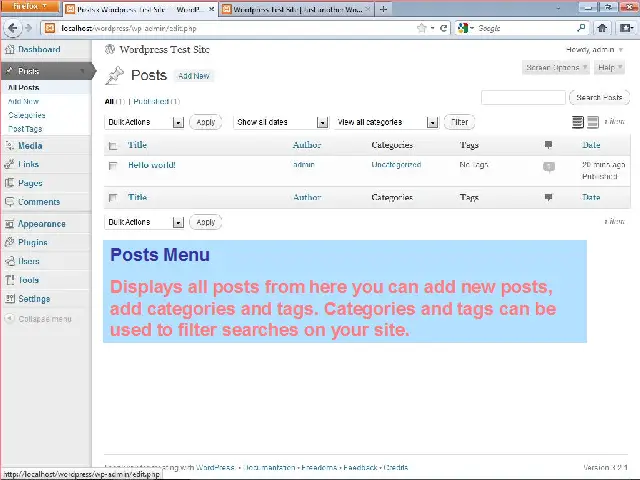
Task: Open the Links sidebar icon
Action: click(9, 164)
